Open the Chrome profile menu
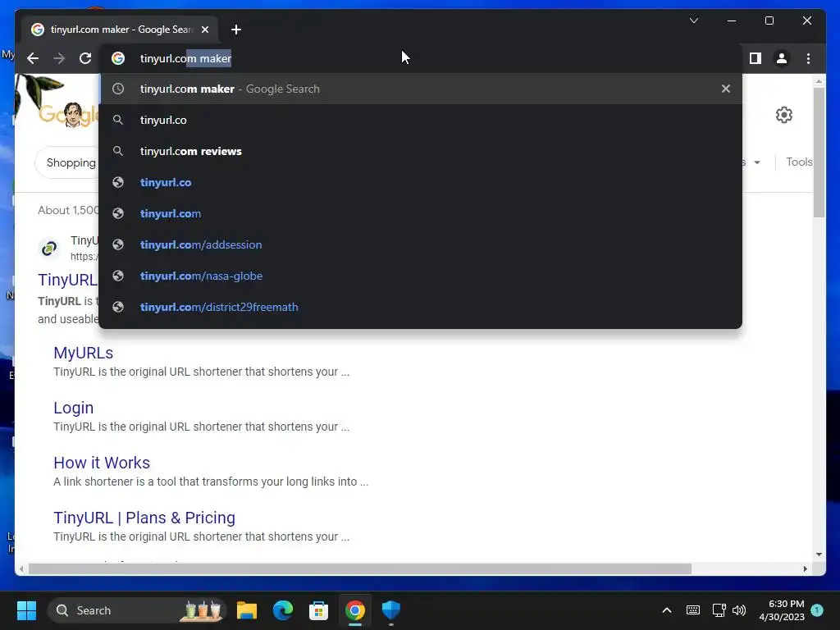The width and height of the screenshot is (840, 630). (x=782, y=58)
